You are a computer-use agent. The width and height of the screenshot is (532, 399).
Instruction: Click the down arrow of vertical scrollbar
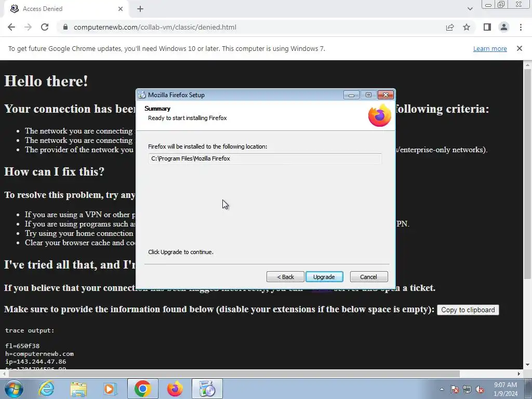click(x=527, y=365)
